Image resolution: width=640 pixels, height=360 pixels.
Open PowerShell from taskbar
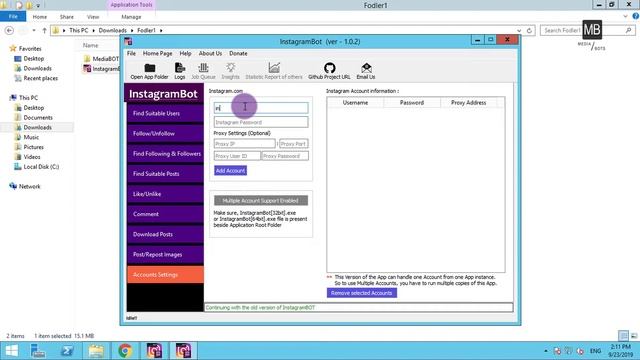[67, 351]
